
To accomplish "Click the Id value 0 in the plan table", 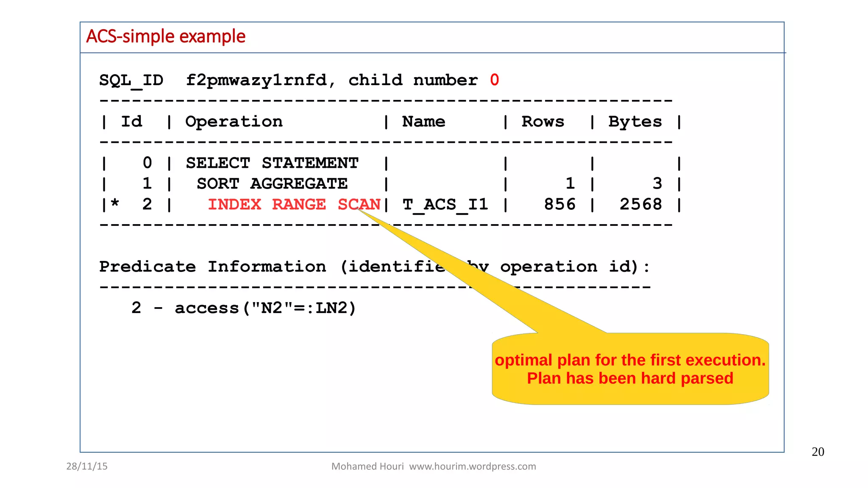I will (x=147, y=163).
